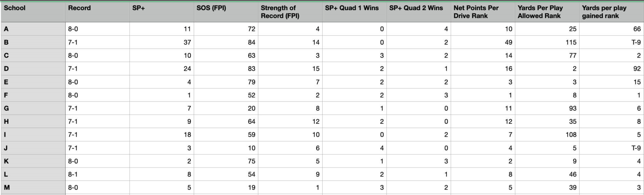Select the SP+ Quad 1 Wins header
644x195 pixels.
click(x=354, y=12)
